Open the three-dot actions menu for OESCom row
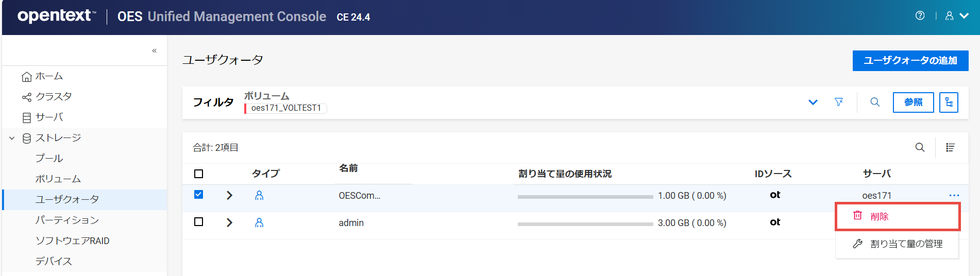 click(954, 196)
